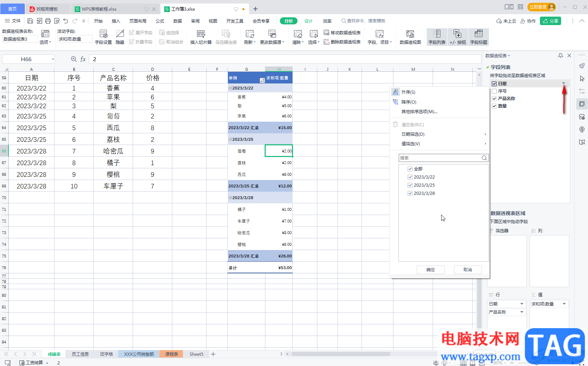The height and width of the screenshot is (366, 588).
Task: Toggle Field Headers (字段标题) icon
Action: [479, 37]
